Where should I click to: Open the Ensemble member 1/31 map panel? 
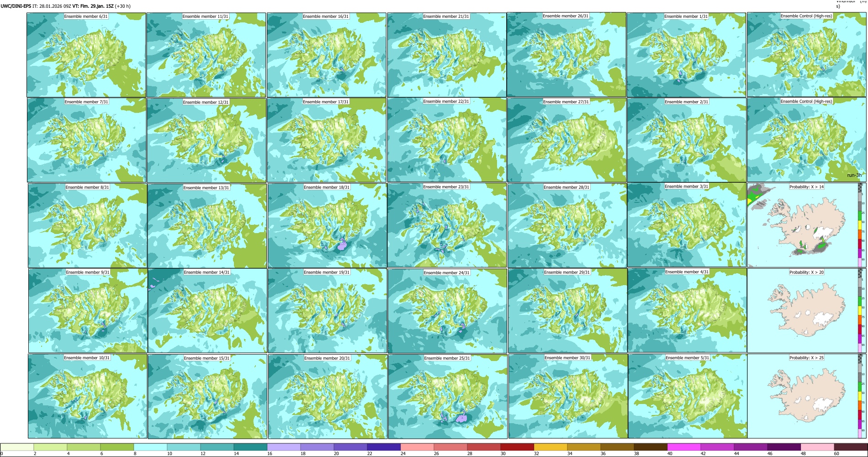686,55
